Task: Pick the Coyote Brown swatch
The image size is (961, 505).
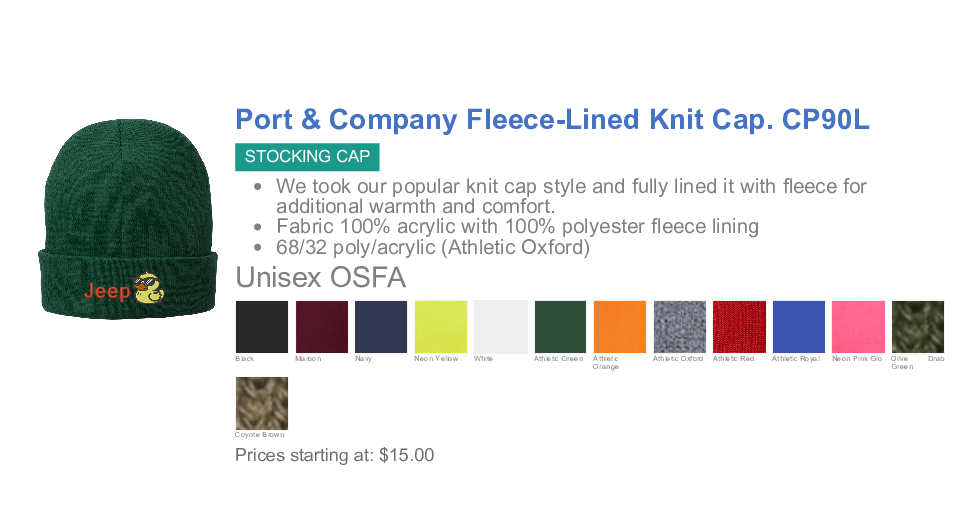Action: (261, 403)
